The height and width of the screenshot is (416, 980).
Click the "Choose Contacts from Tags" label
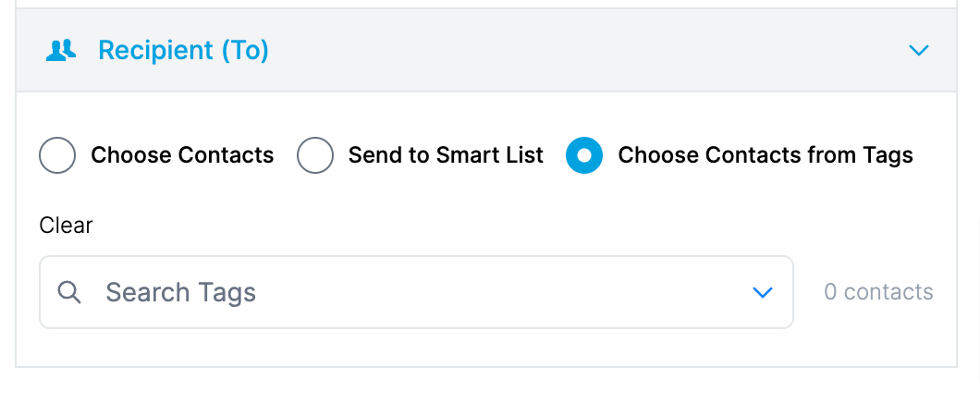(765, 155)
